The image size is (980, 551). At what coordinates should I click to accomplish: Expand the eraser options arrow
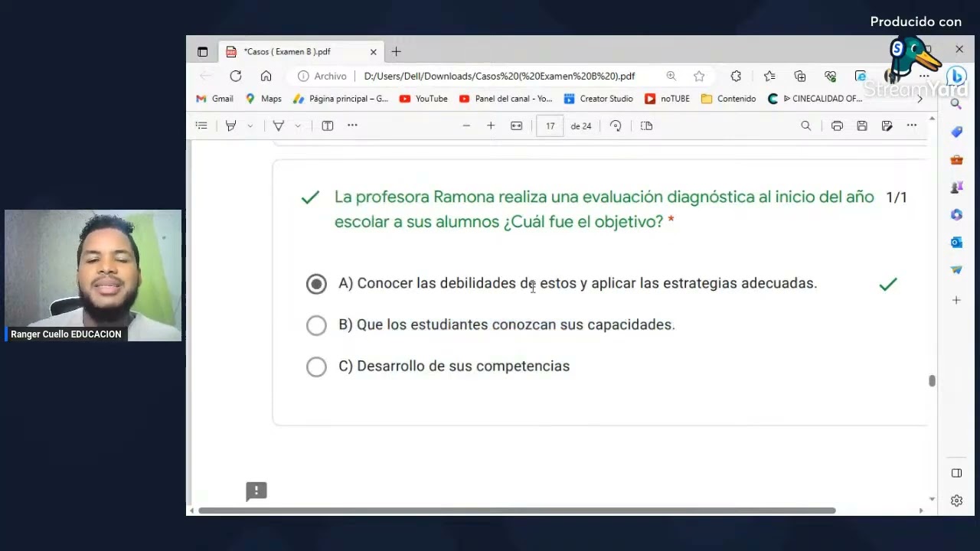click(x=298, y=126)
